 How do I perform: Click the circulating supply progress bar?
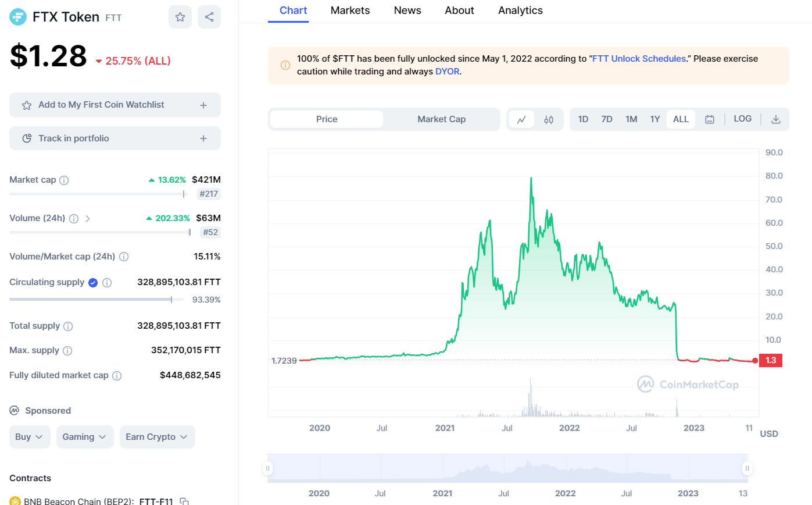click(x=96, y=300)
